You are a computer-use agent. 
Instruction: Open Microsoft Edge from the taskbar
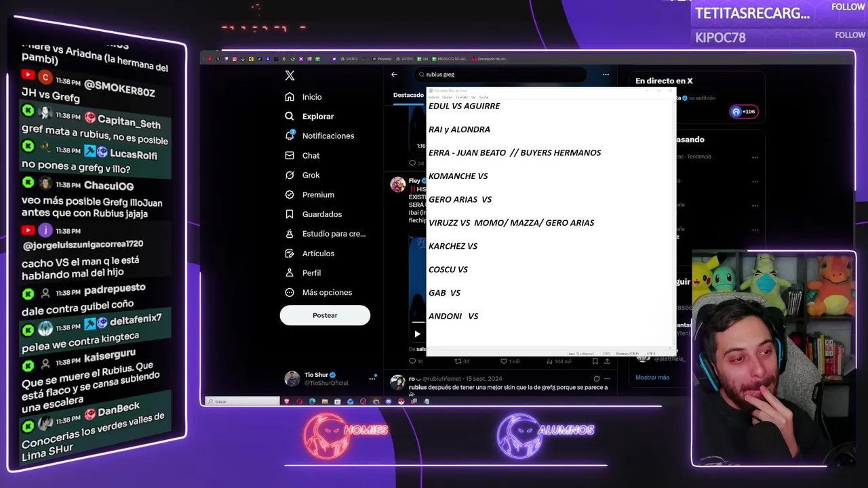pyautogui.click(x=312, y=402)
